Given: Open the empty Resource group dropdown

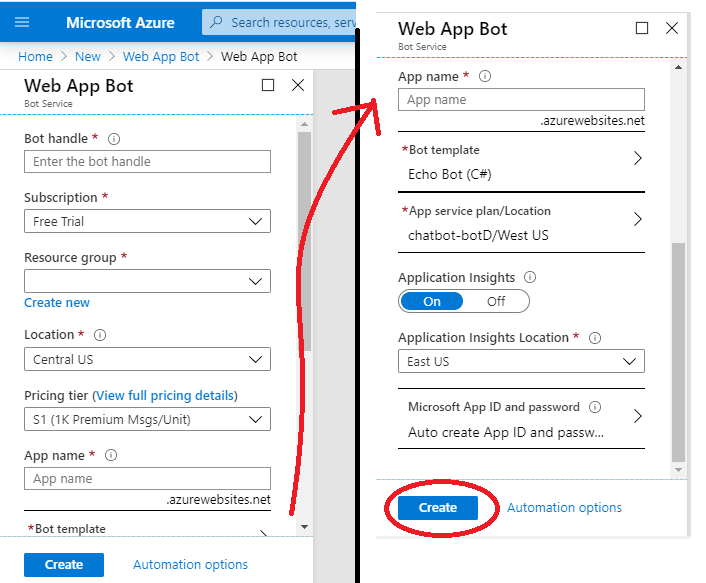Looking at the screenshot, I should [147, 282].
